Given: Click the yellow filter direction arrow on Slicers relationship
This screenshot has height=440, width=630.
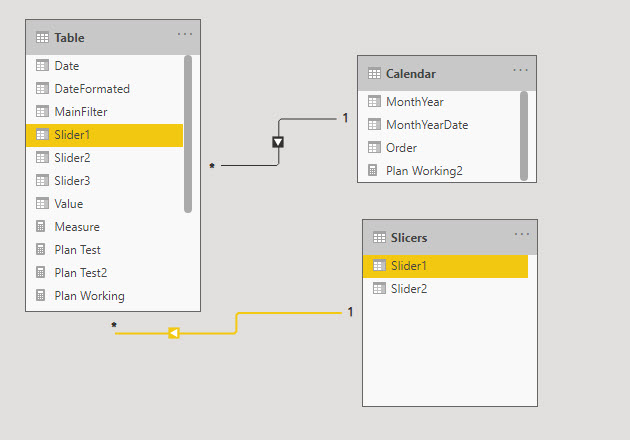Looking at the screenshot, I should [174, 333].
